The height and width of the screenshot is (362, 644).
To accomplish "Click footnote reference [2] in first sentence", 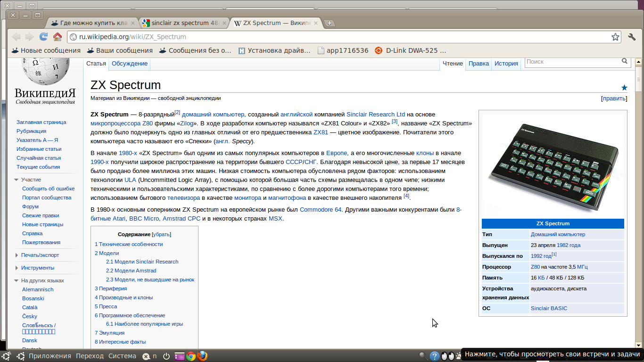I will click(x=177, y=113).
